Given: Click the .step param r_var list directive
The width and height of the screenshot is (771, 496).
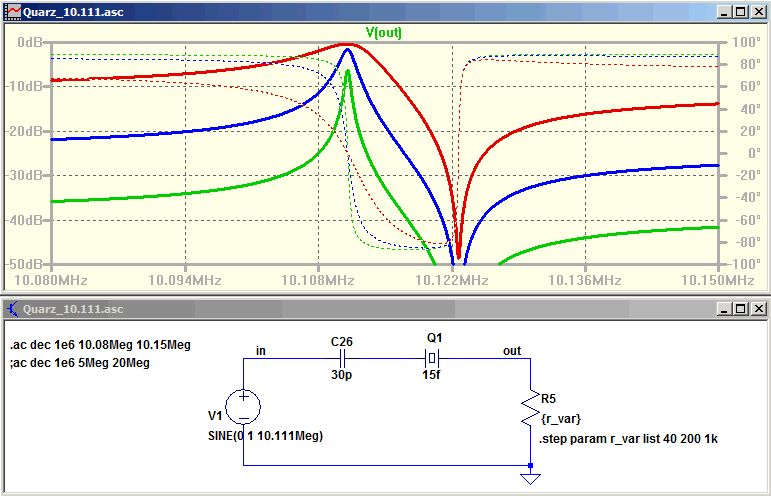Looking at the screenshot, I should tap(628, 438).
